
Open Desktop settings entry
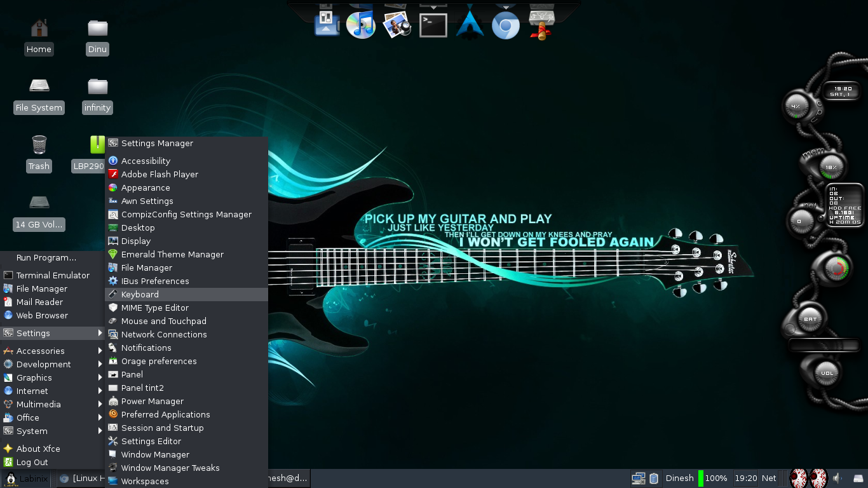click(186, 227)
